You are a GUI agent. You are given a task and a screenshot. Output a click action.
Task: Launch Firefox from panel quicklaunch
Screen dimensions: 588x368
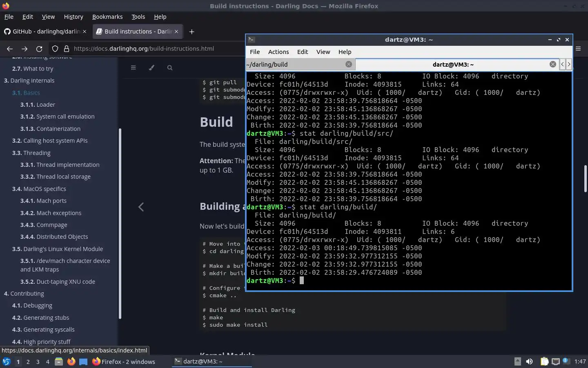[71, 361]
